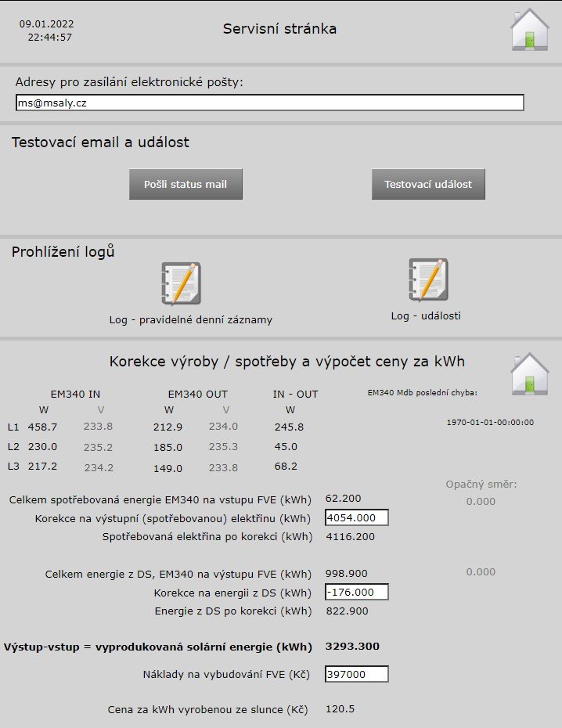Select the L2 EM340 OUT power 185.0
This screenshot has width=562, height=728.
168,448
